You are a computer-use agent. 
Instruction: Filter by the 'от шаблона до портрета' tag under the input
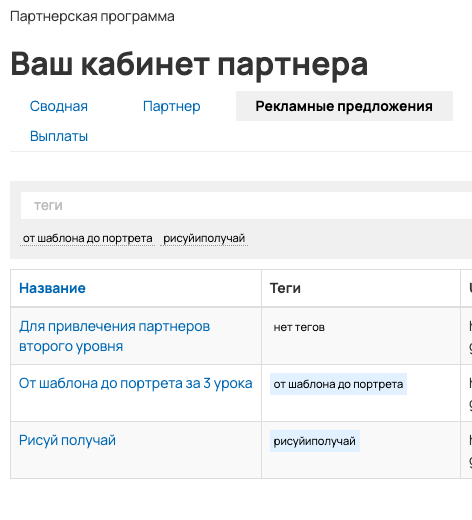tap(87, 238)
